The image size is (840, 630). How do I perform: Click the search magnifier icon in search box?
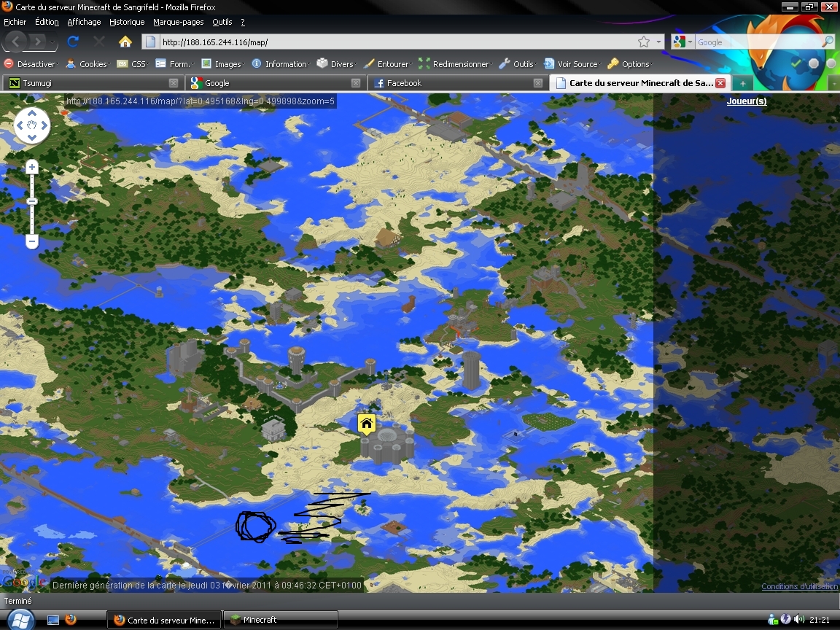coord(828,42)
